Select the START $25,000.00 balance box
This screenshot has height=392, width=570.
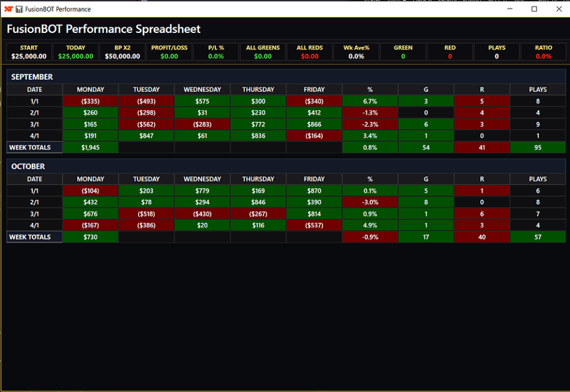29,52
